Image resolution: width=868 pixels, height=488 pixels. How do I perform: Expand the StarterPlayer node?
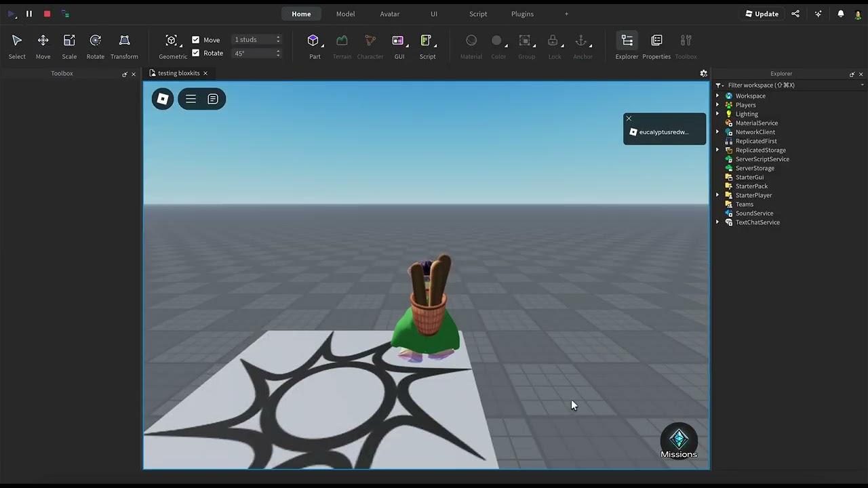[717, 195]
